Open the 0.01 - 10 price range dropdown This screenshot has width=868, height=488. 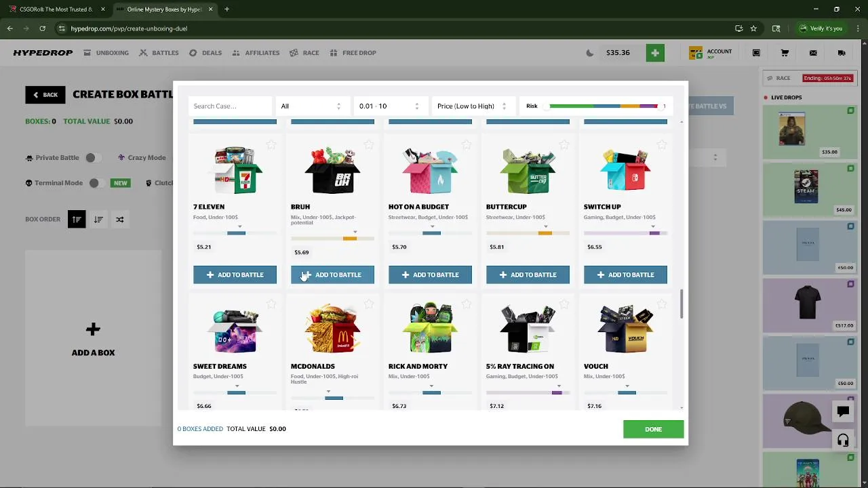[389, 106]
